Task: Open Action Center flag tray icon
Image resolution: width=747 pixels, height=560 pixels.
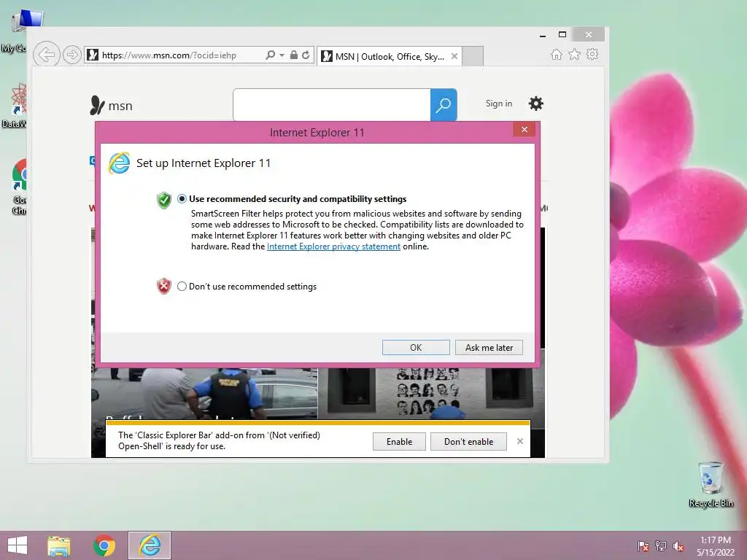Action: [643, 546]
